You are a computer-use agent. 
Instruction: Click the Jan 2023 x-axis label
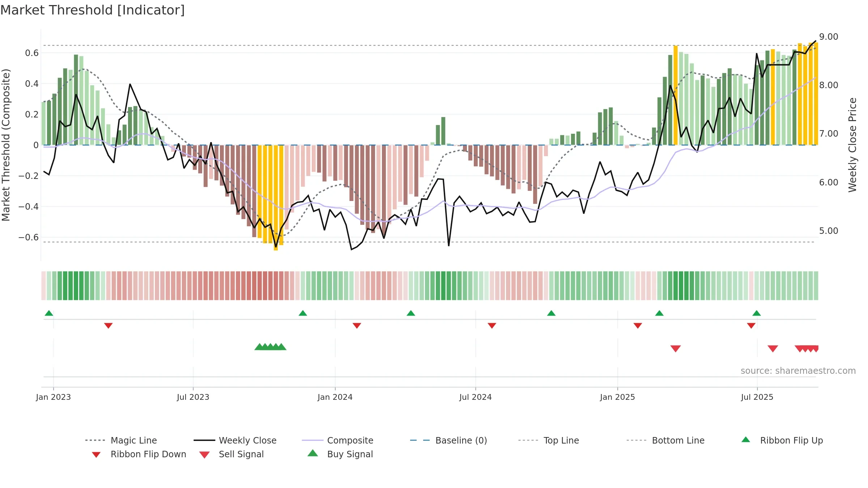[54, 397]
